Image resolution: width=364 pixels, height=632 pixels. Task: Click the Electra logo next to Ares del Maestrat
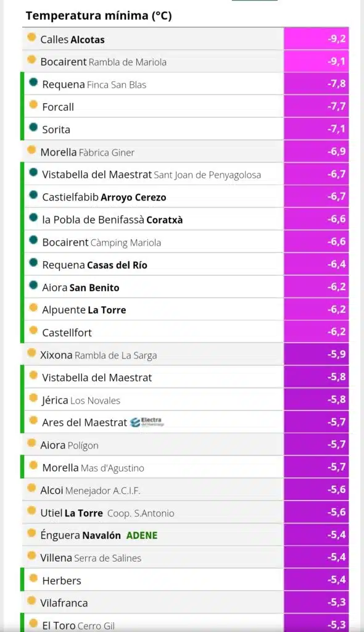[147, 422]
